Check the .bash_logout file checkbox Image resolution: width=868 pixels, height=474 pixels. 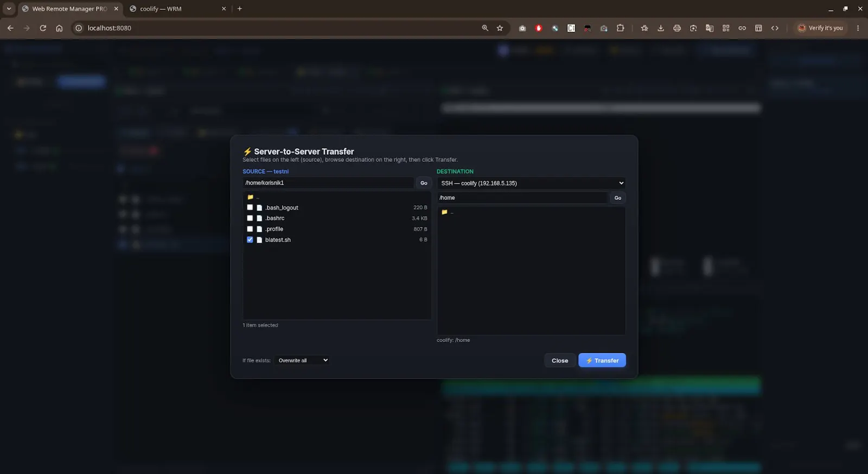click(250, 207)
